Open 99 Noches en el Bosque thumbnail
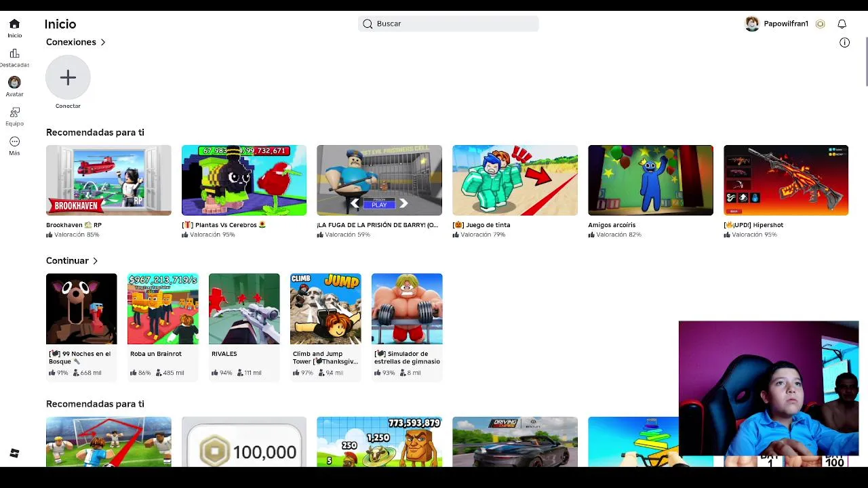The image size is (868, 488). [x=81, y=309]
